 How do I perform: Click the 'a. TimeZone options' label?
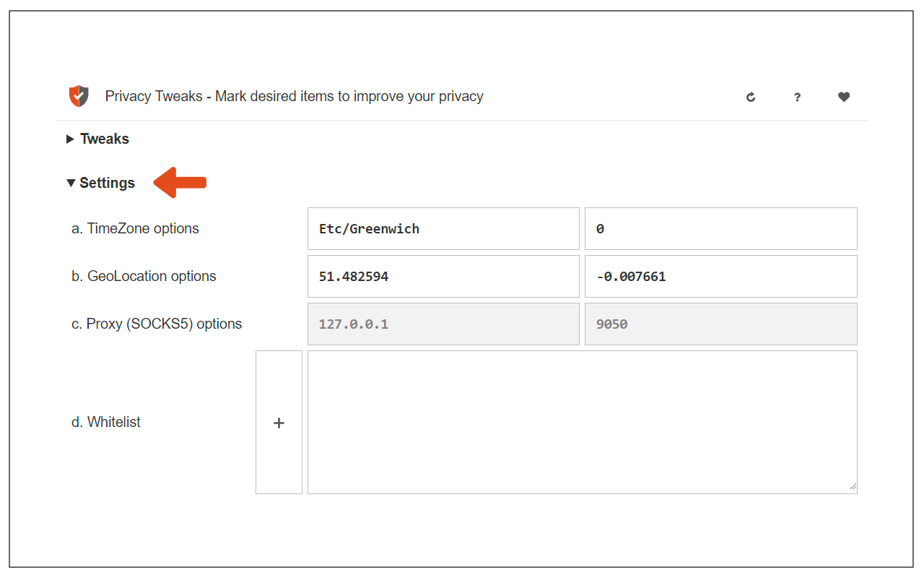(x=135, y=229)
